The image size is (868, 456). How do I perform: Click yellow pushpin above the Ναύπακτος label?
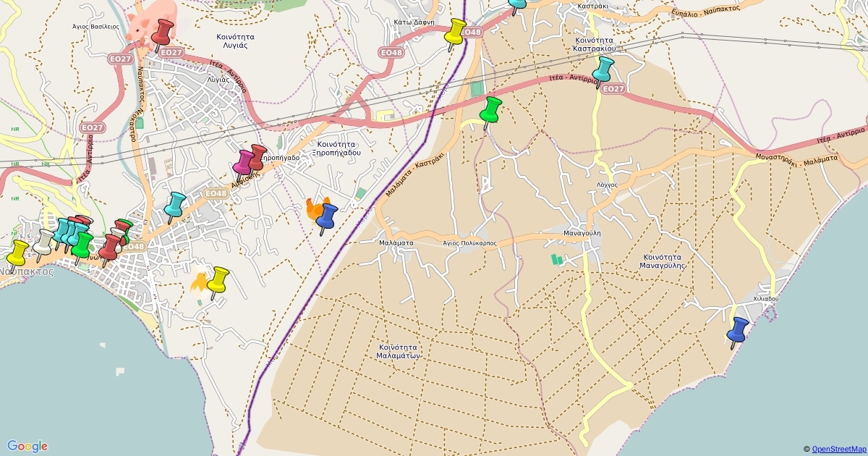[x=17, y=253]
